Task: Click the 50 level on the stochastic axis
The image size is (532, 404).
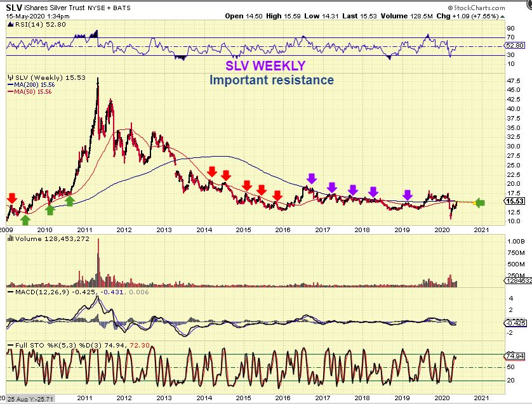Action: click(x=510, y=367)
